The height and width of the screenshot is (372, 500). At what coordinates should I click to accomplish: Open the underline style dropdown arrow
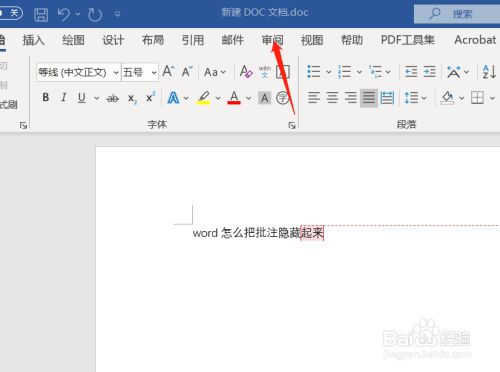pos(96,98)
